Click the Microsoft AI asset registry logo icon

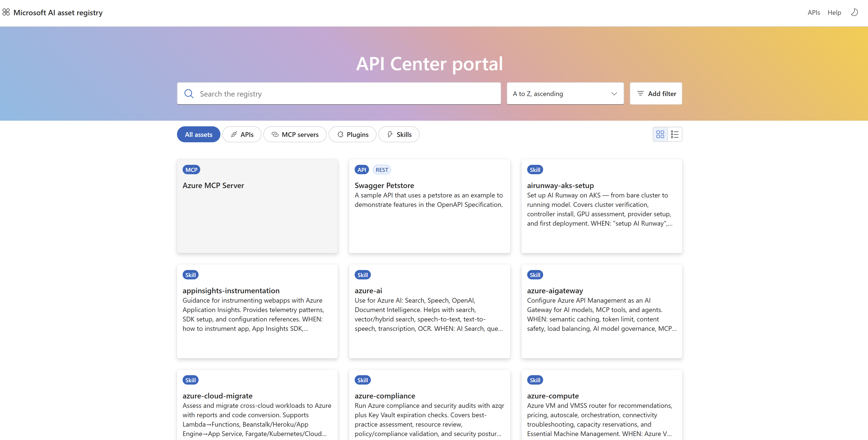pyautogui.click(x=6, y=12)
